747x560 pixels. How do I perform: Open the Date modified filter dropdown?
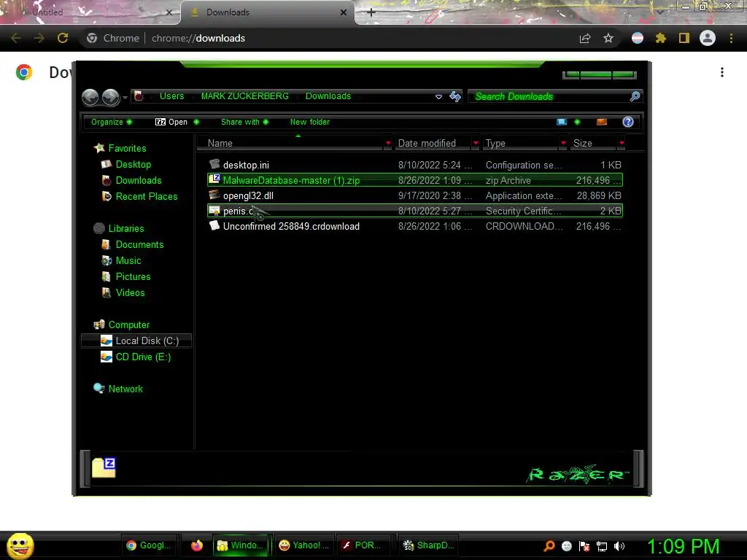tap(476, 144)
